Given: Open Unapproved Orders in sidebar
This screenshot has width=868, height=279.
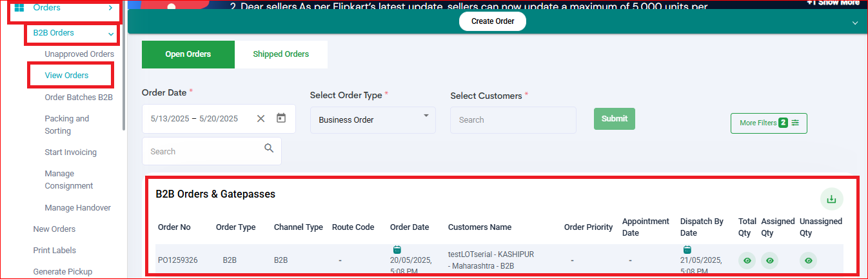Looking at the screenshot, I should 79,54.
